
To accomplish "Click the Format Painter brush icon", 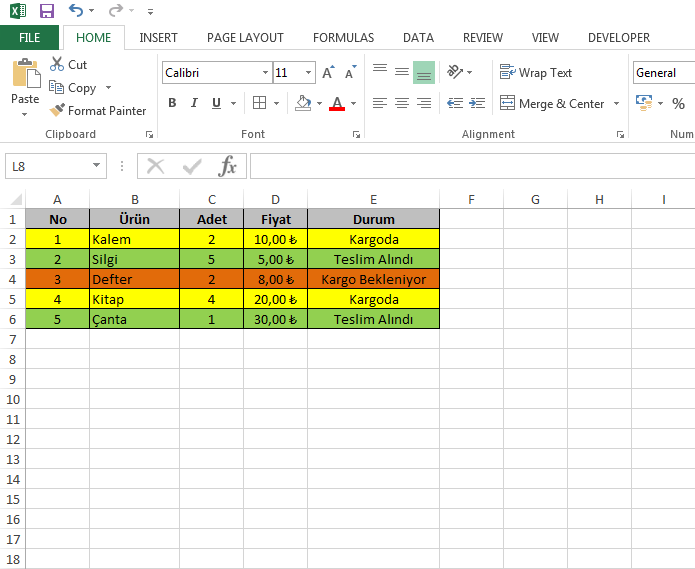I will click(x=58, y=111).
